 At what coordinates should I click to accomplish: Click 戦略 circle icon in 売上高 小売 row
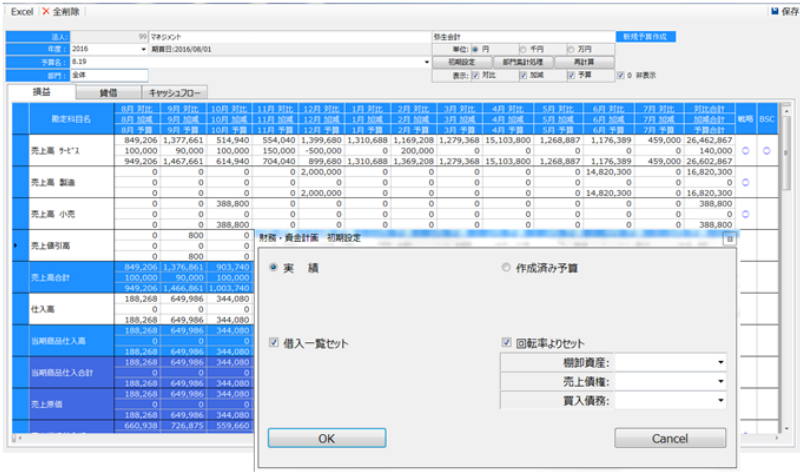coord(744,213)
